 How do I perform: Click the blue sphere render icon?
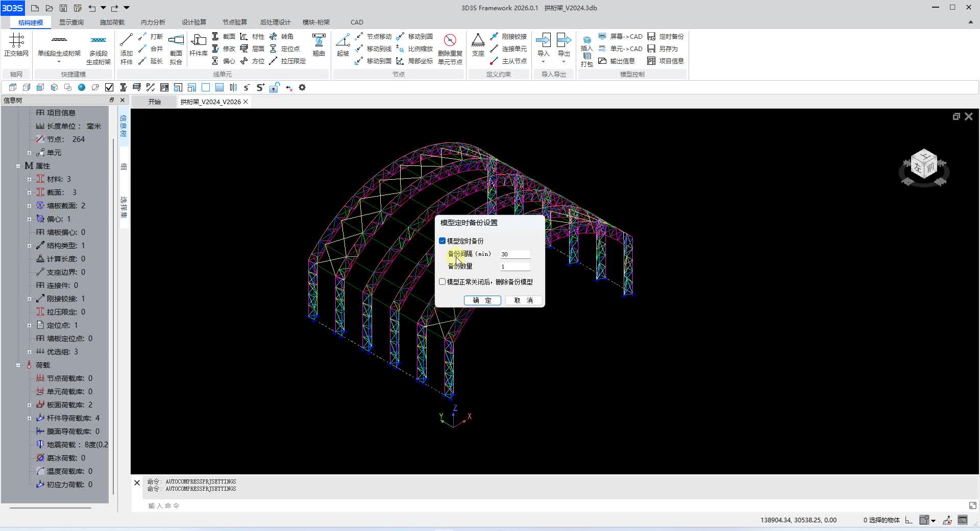tap(81, 87)
